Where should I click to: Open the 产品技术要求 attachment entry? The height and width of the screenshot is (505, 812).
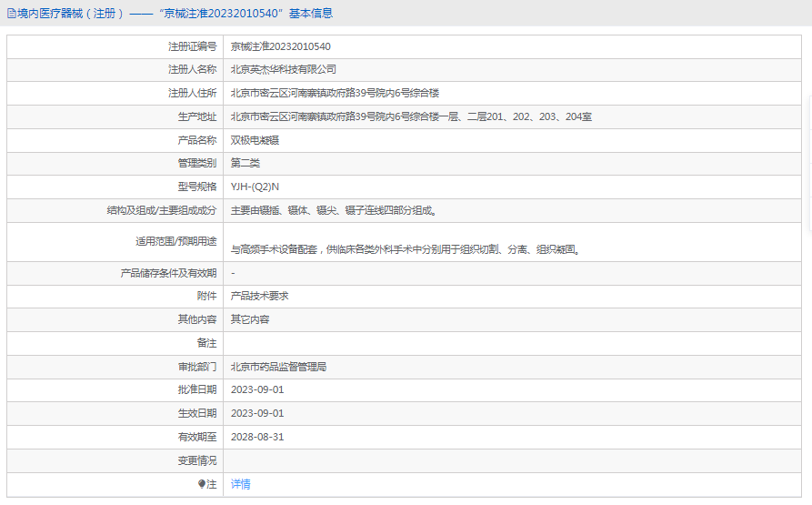(x=259, y=297)
